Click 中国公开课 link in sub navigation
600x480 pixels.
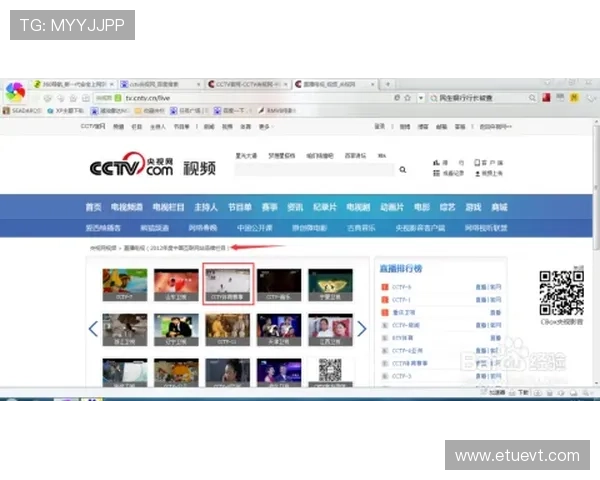point(254,228)
